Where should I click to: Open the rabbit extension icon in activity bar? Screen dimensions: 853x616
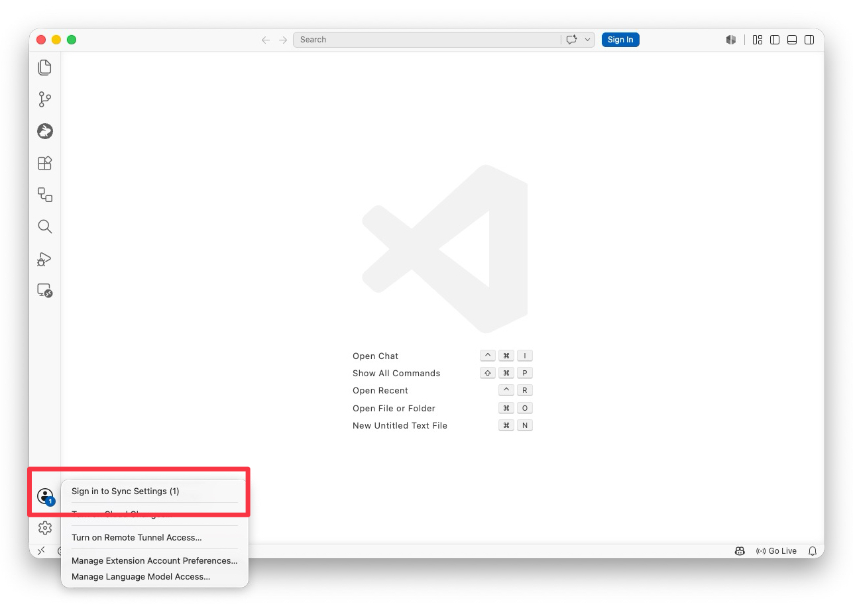point(44,131)
